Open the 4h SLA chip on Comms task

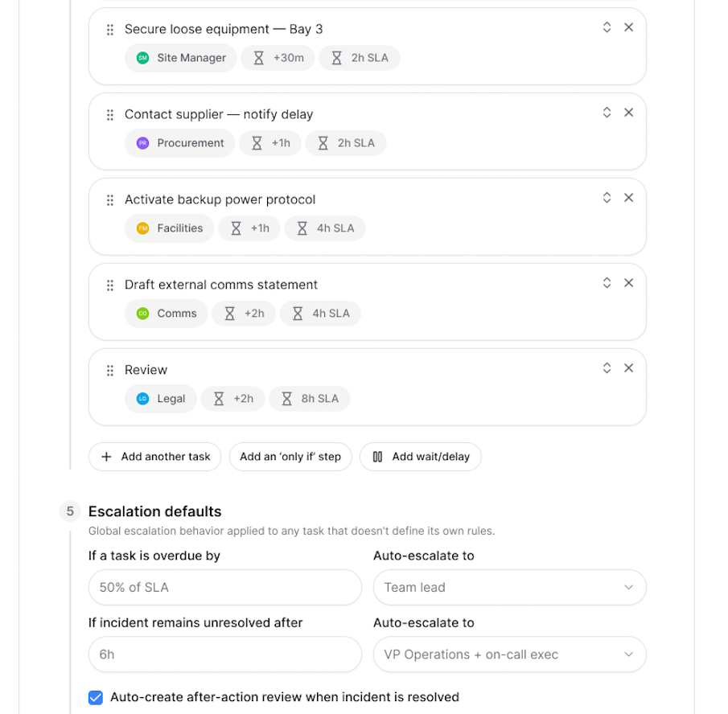(x=321, y=314)
